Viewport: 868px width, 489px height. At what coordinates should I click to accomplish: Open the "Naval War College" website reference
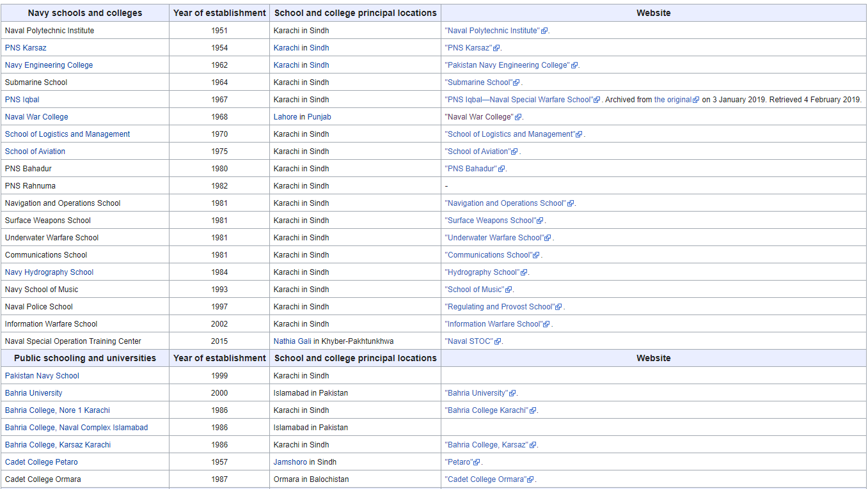478,117
